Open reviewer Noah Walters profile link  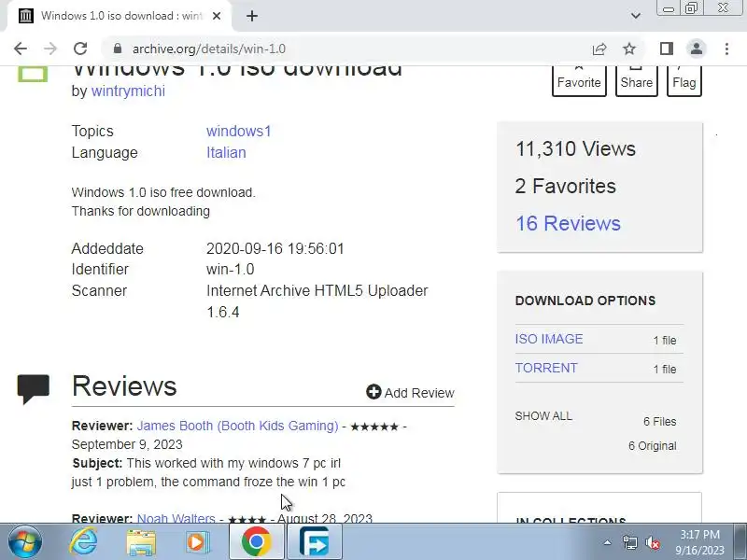tap(176, 518)
